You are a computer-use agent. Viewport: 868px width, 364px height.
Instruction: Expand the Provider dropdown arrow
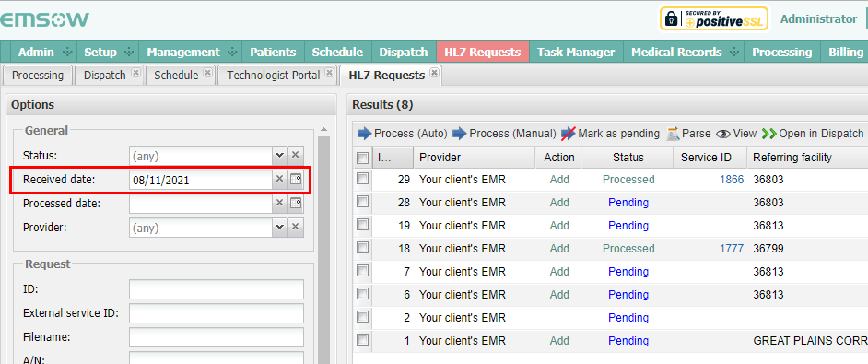tap(279, 227)
